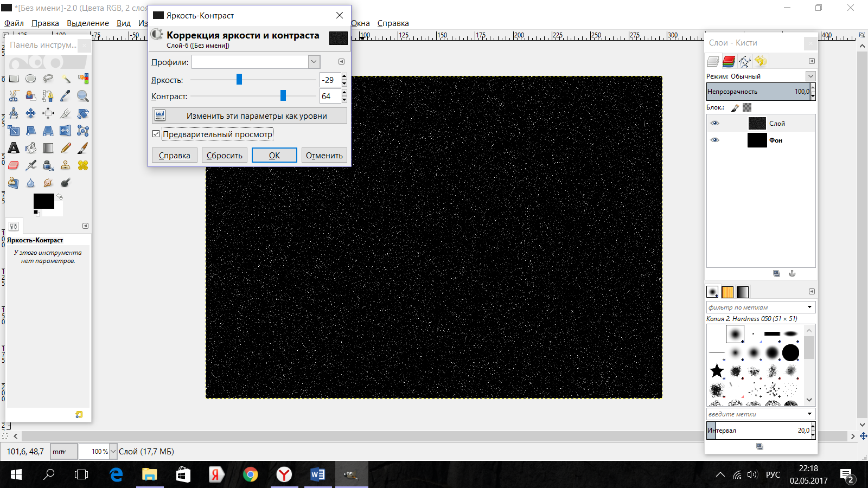The height and width of the screenshot is (488, 868).
Task: Select the Paintbrush tool
Action: [83, 148]
